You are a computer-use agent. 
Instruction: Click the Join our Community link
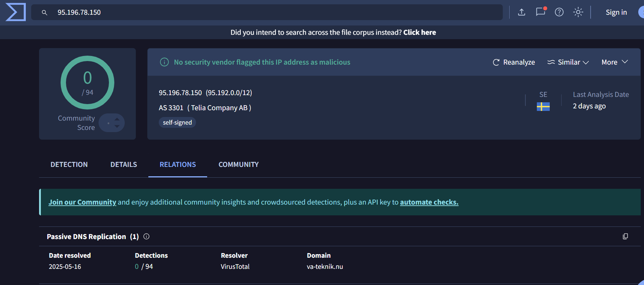(82, 202)
